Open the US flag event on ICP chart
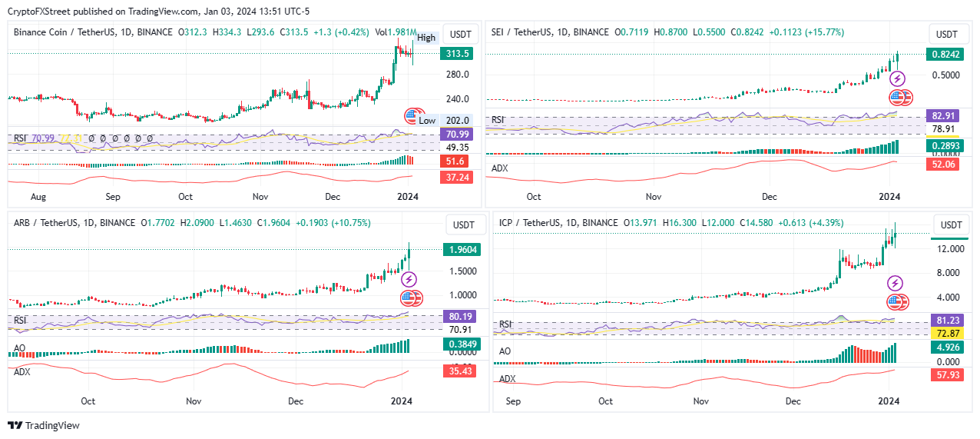 [897, 302]
